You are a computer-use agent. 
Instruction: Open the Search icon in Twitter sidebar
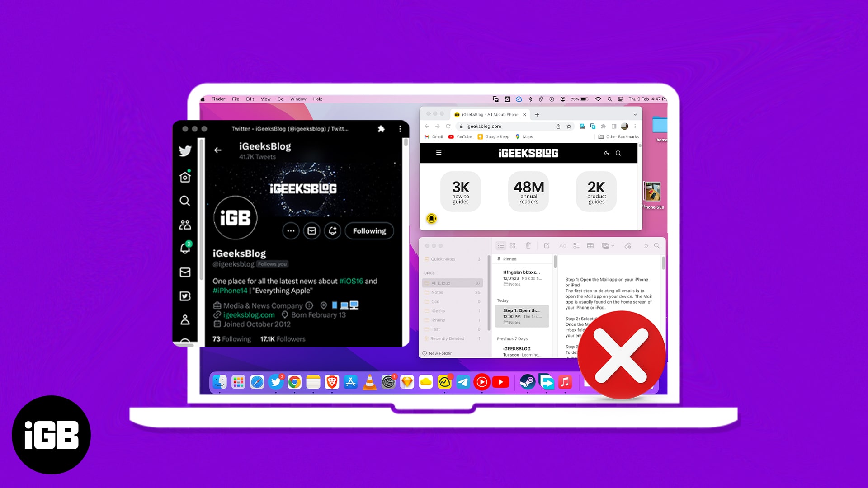pyautogui.click(x=185, y=201)
